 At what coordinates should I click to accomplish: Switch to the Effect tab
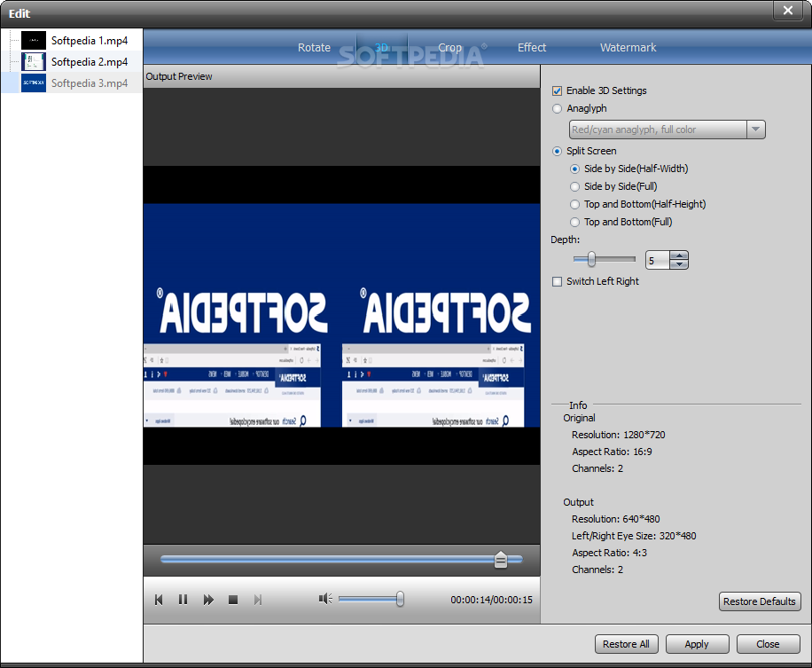coord(532,47)
